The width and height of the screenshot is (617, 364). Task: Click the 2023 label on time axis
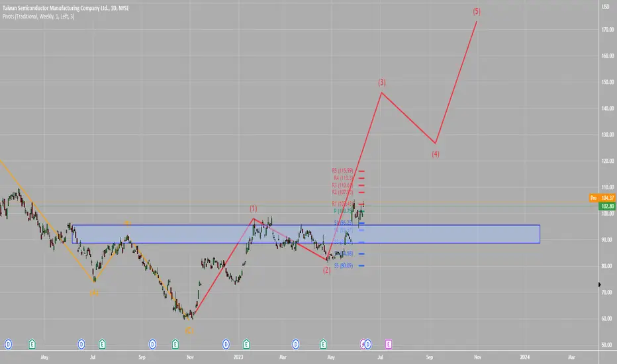coord(238,357)
